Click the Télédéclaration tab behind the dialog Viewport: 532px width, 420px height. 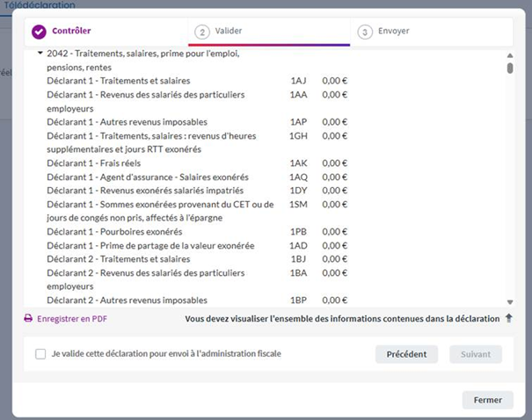[x=44, y=5]
